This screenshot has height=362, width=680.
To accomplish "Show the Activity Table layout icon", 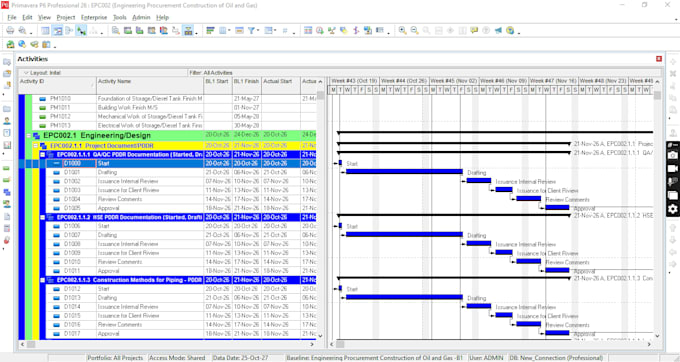I will coord(45,30).
